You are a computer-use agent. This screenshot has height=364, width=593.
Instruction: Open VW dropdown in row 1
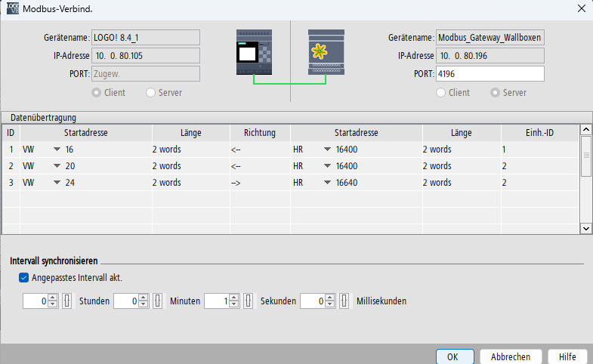[x=57, y=150]
